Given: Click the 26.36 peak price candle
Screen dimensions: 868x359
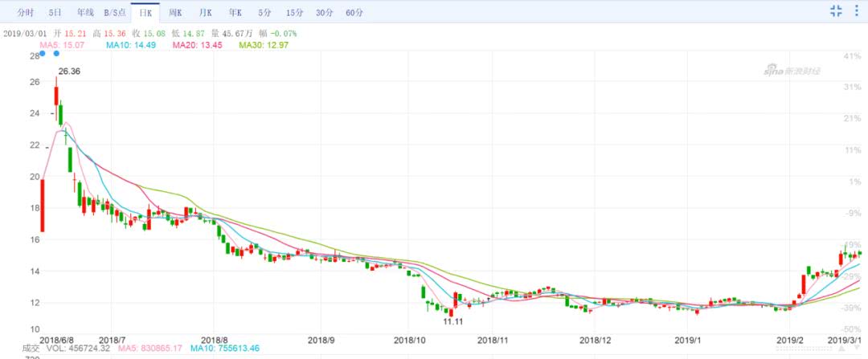Looking at the screenshot, I should (x=55, y=92).
